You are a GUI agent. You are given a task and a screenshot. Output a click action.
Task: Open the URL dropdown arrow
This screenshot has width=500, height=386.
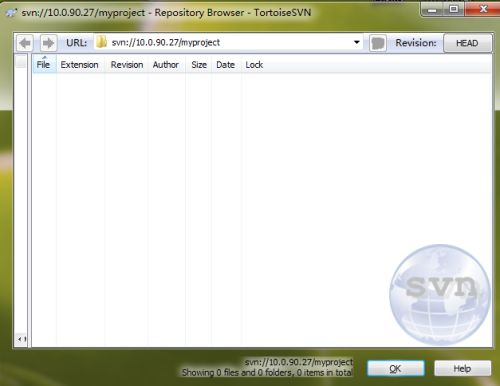[x=356, y=43]
